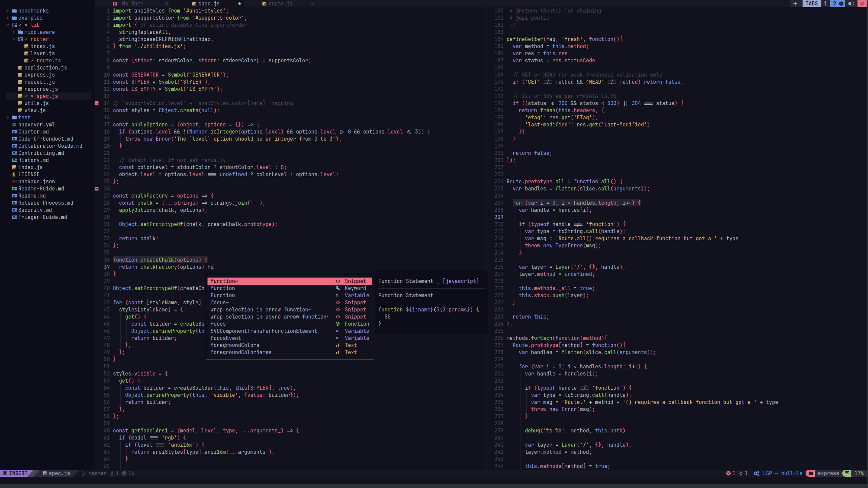Click the Vim logo icon in statusline
This screenshot has height=488, width=868.
[x=5, y=473]
